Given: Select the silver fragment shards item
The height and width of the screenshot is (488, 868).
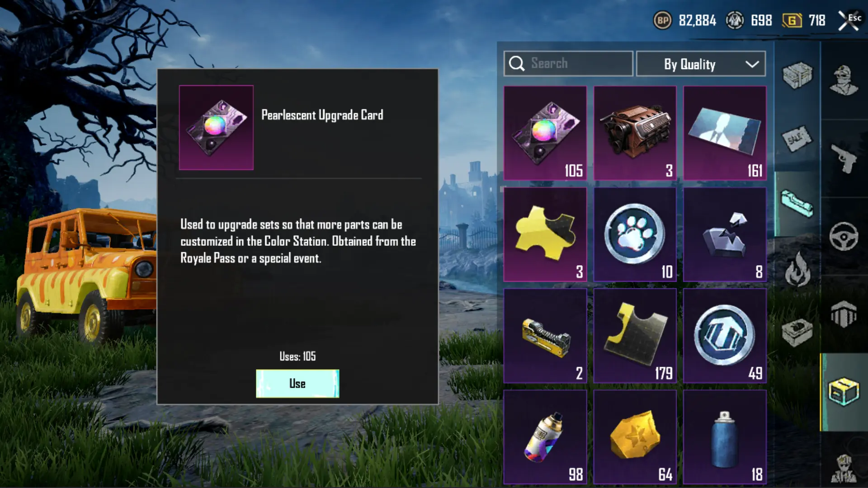Looking at the screenshot, I should click(725, 235).
